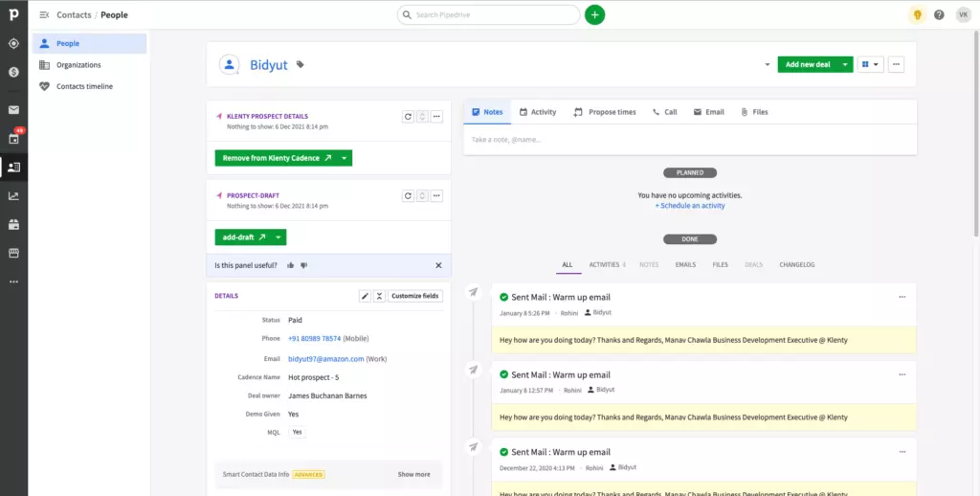Open Mail envelope icon in sidebar
Screen dimensions: 980x496
(x=13, y=110)
